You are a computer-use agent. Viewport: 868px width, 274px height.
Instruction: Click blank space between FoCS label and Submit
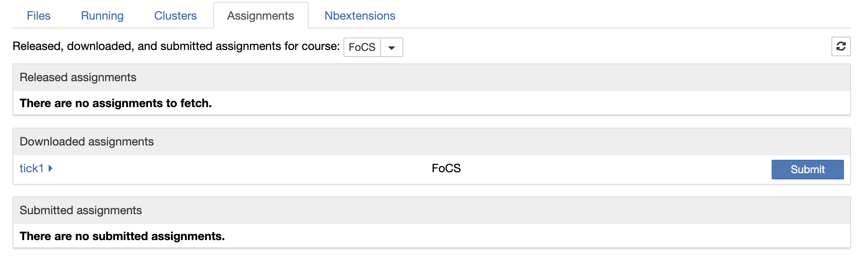tap(616, 169)
